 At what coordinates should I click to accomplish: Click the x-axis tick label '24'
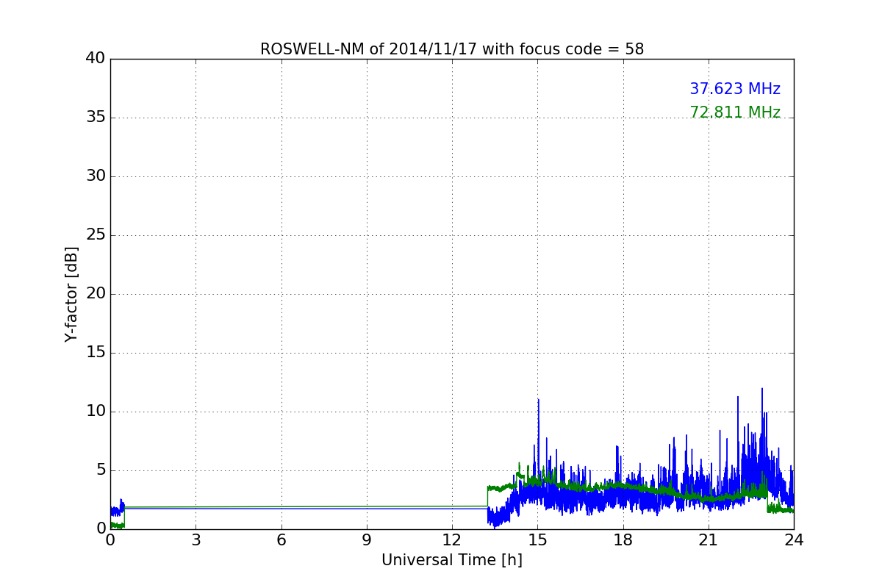pos(794,540)
